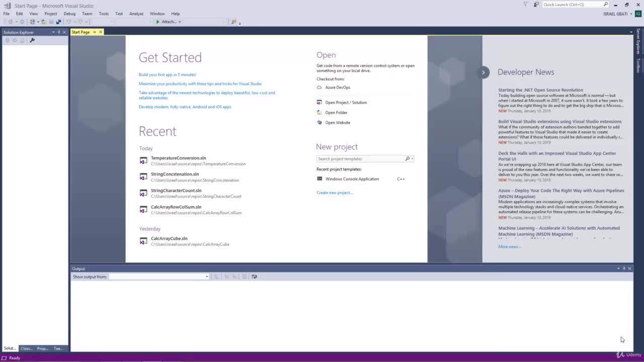644x362 pixels.
Task: Click More news link
Action: pos(510,247)
